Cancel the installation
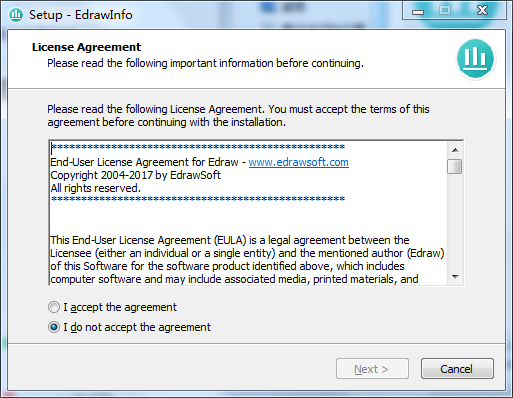 pyautogui.click(x=457, y=369)
